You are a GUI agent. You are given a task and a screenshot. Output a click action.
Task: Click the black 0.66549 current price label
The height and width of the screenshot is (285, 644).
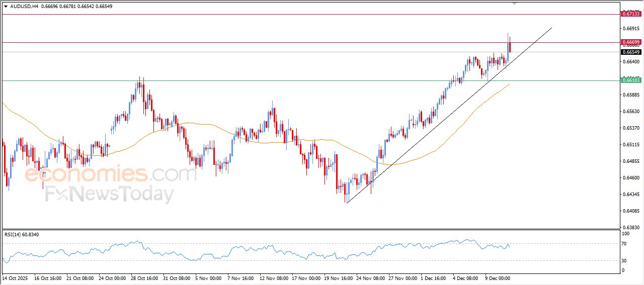631,52
